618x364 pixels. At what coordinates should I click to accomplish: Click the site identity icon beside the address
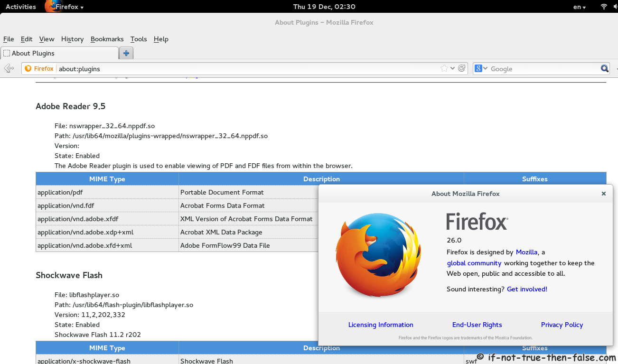coord(28,68)
